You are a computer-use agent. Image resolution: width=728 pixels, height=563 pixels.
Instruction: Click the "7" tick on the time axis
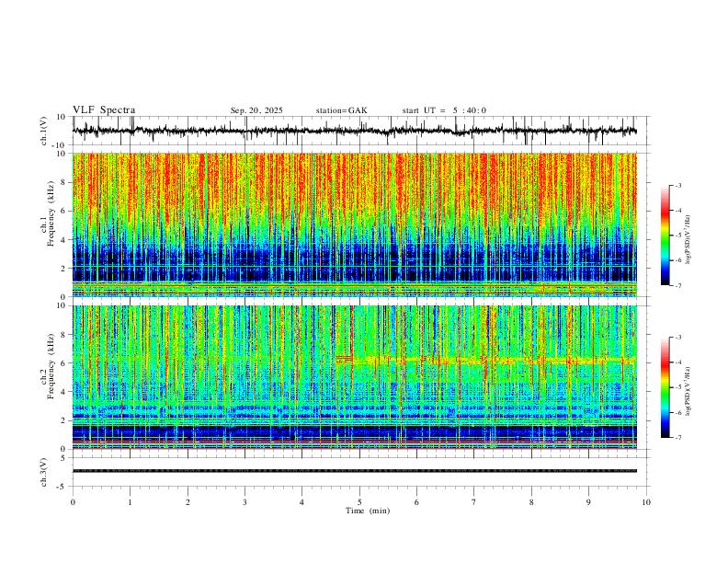[x=474, y=502]
